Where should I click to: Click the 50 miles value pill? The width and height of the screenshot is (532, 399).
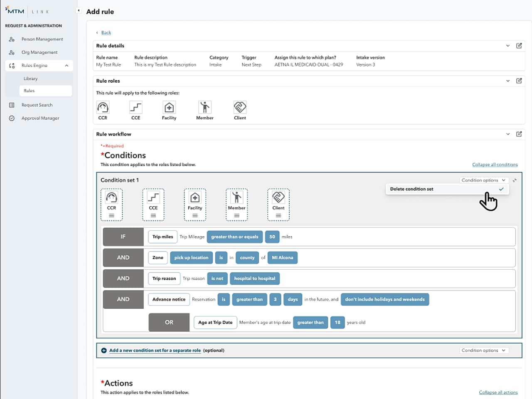pyautogui.click(x=272, y=236)
